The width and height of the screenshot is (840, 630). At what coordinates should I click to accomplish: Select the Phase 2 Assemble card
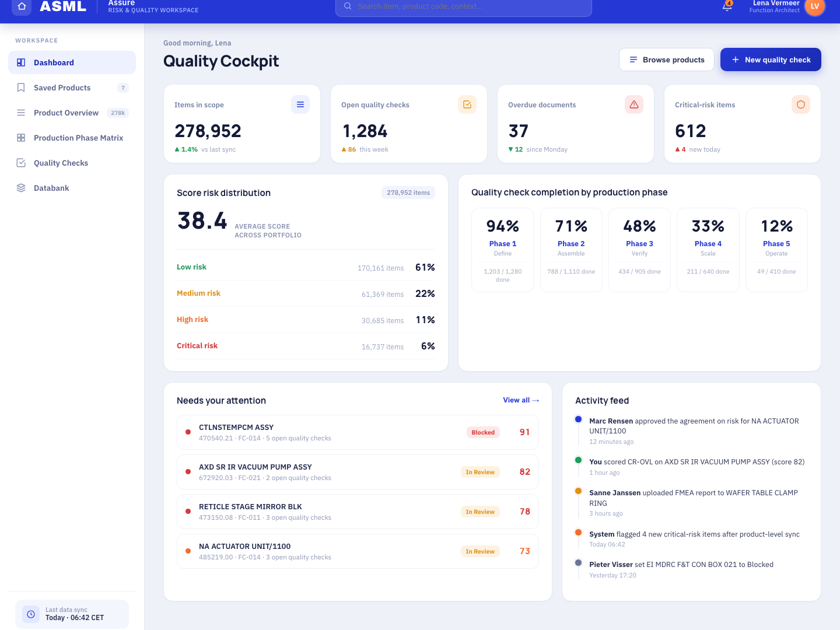[571, 250]
